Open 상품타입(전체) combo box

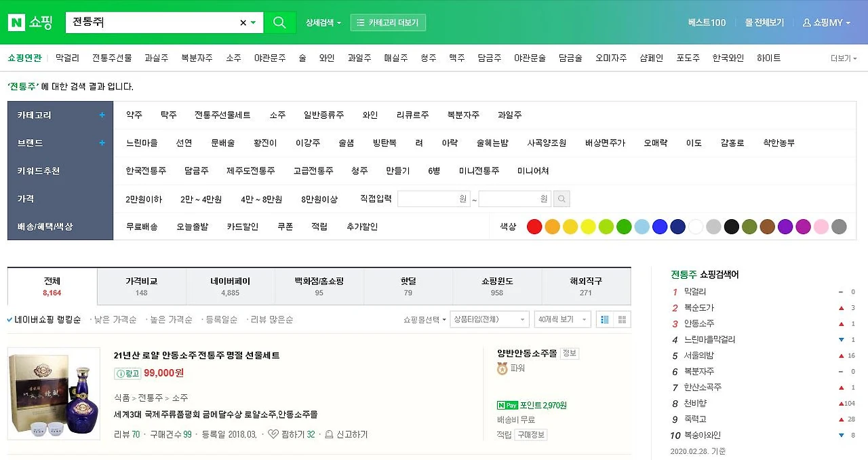[x=489, y=320]
